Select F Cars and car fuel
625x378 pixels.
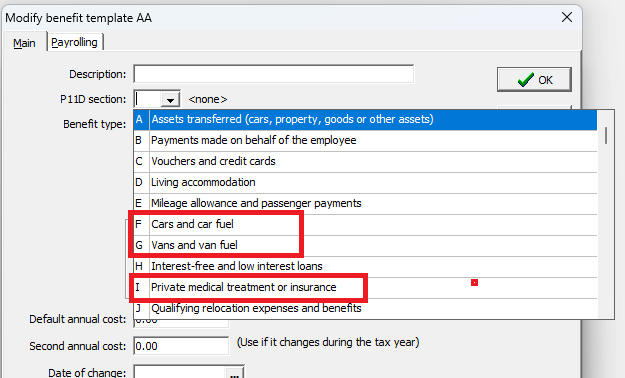pos(365,224)
